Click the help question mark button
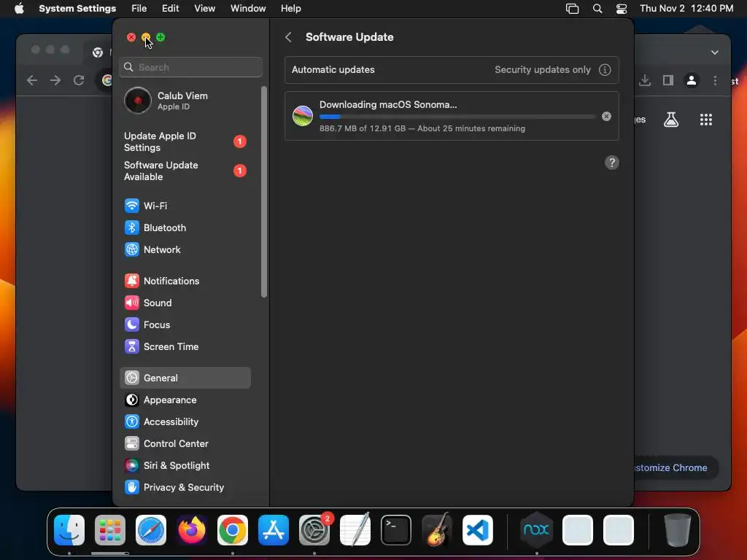747x560 pixels. (612, 163)
